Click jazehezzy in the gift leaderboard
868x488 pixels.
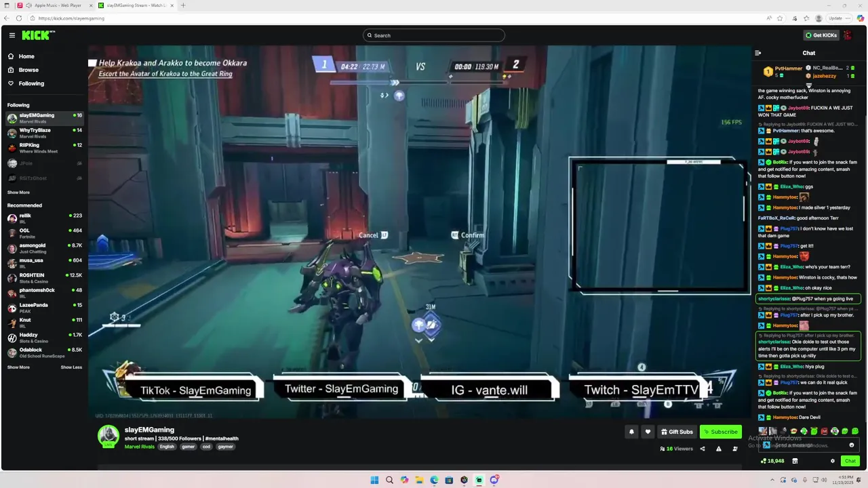click(x=825, y=76)
